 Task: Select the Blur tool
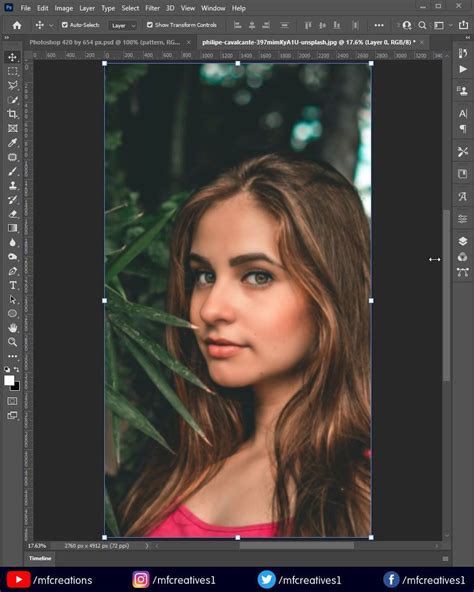(12, 242)
